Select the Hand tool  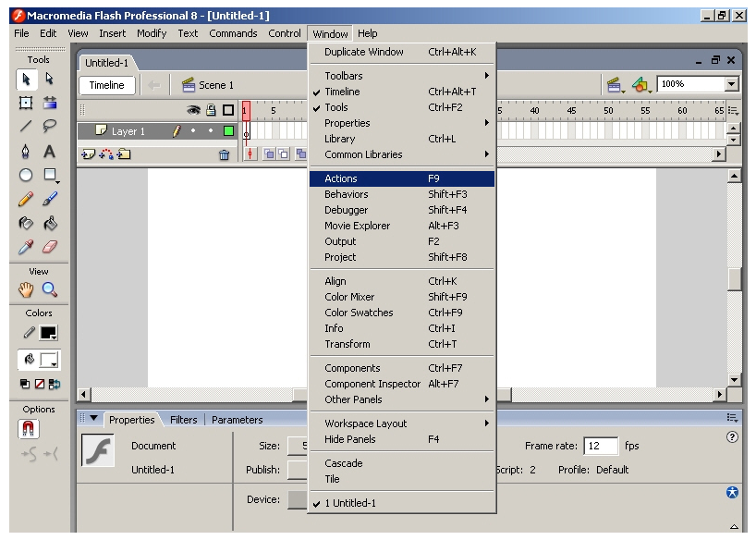(26, 289)
